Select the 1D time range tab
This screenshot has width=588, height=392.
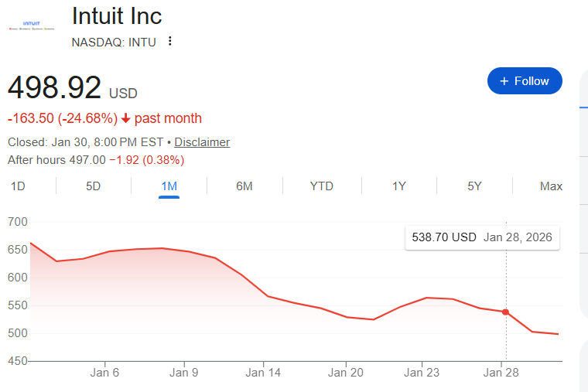click(17, 186)
